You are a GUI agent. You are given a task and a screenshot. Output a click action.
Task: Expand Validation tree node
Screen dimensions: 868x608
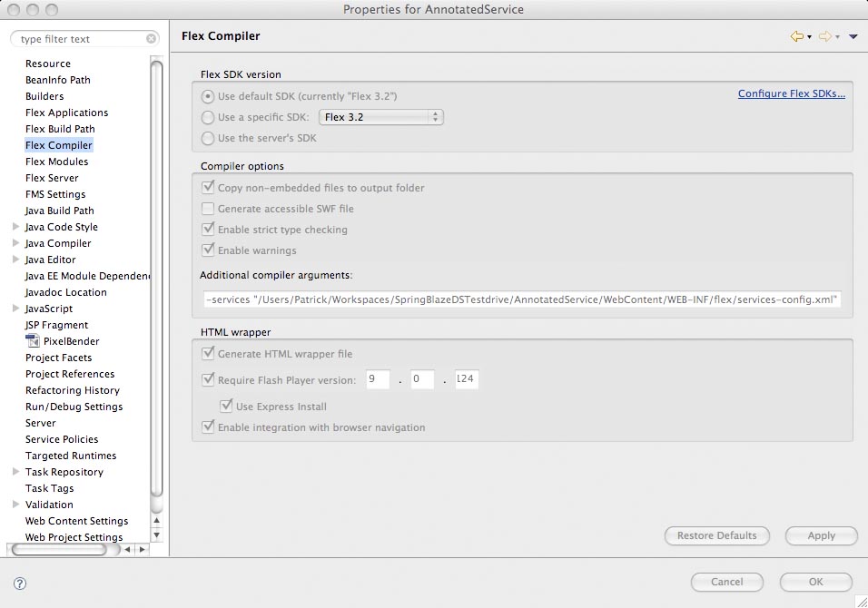pos(16,504)
